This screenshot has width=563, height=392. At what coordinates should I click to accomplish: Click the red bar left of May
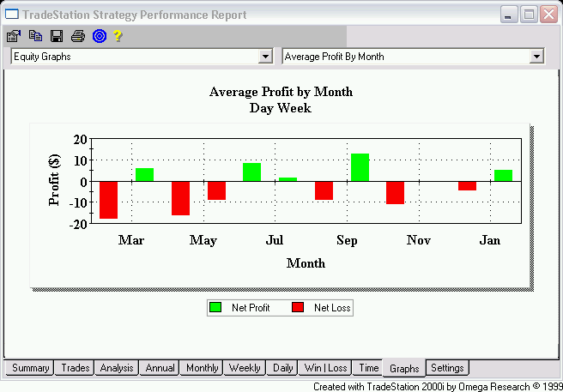[180, 198]
